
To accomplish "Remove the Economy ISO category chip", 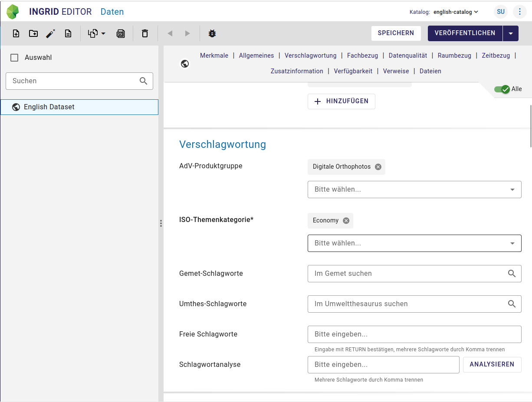I will tap(346, 221).
